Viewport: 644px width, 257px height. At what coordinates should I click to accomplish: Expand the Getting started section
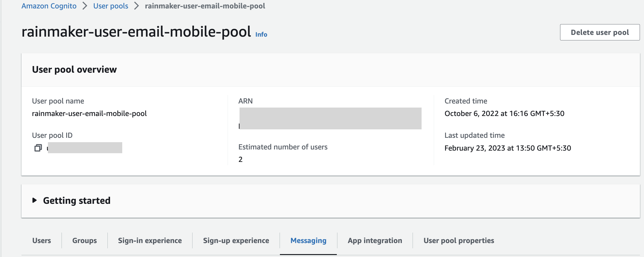click(x=35, y=200)
